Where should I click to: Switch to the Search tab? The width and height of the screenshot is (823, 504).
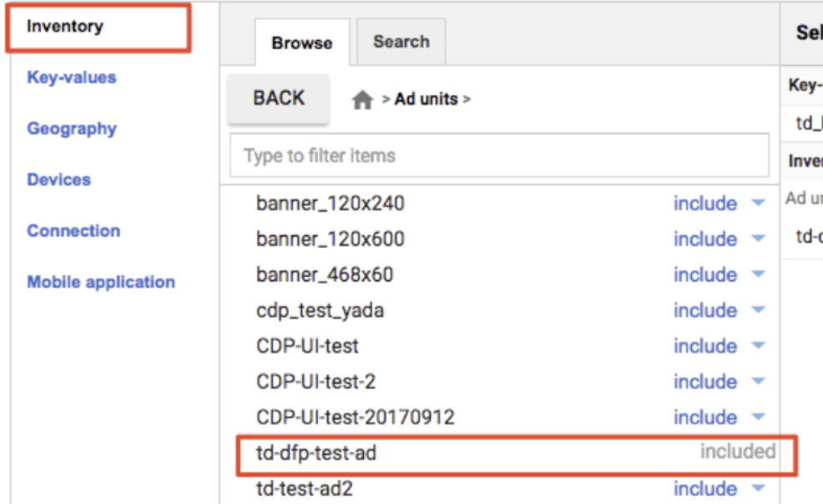click(401, 42)
